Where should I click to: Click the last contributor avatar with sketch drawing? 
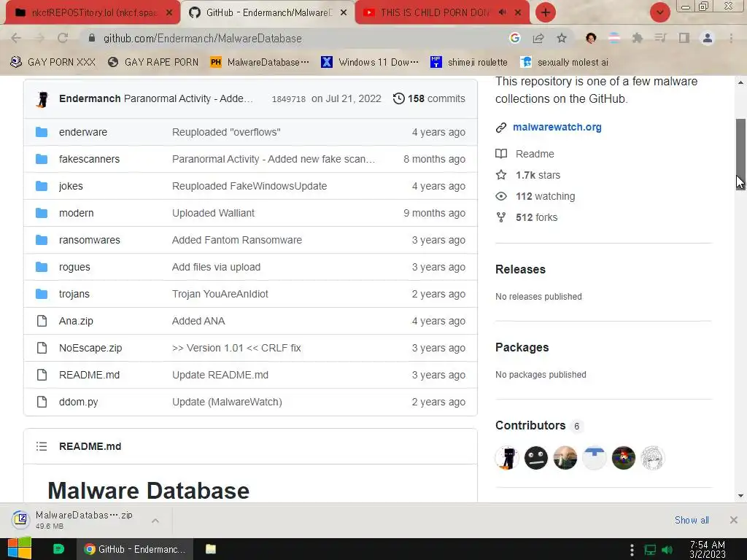point(652,458)
